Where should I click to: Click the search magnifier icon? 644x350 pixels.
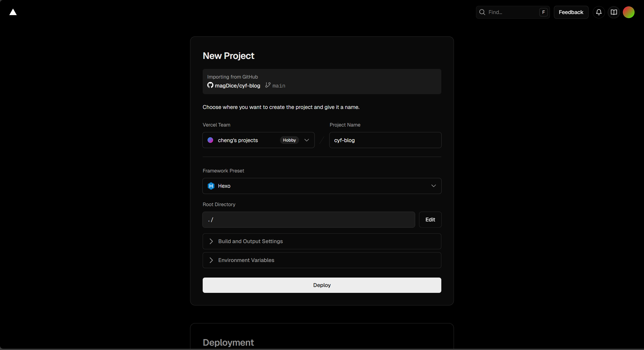coord(482,12)
